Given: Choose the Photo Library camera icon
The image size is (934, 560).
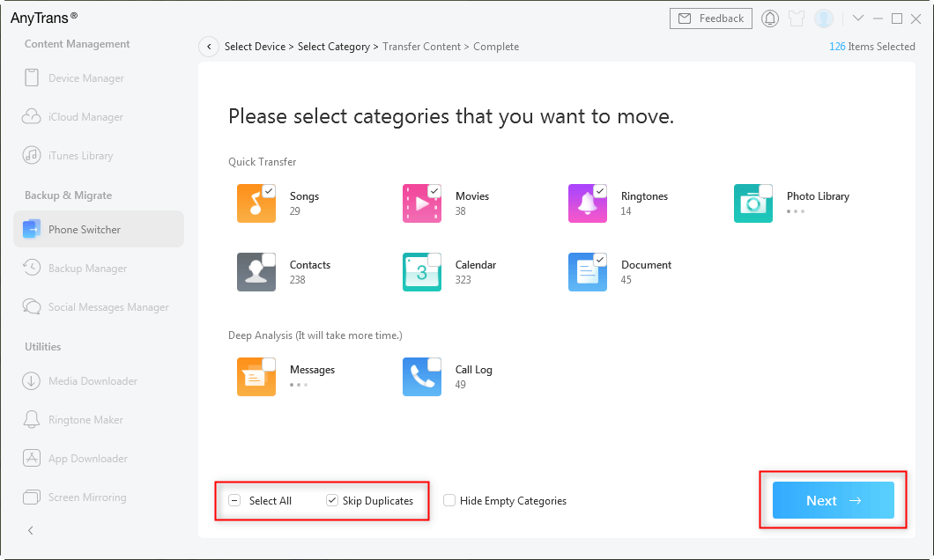Looking at the screenshot, I should point(753,203).
